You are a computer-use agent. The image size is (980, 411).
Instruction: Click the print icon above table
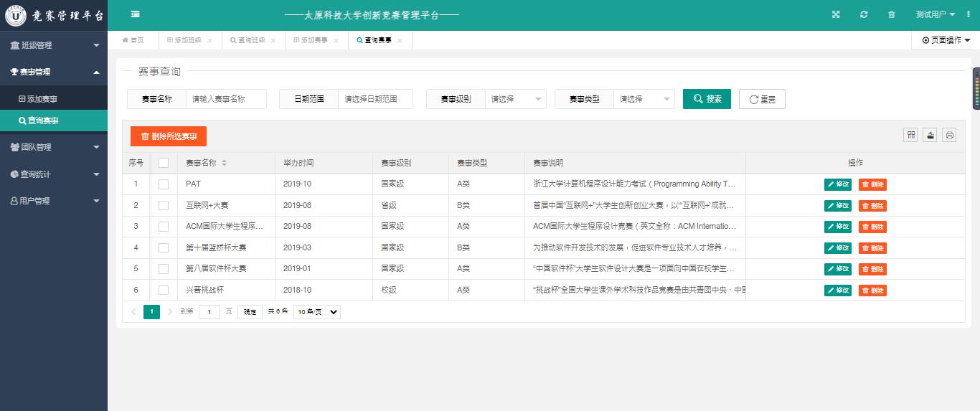point(949,135)
